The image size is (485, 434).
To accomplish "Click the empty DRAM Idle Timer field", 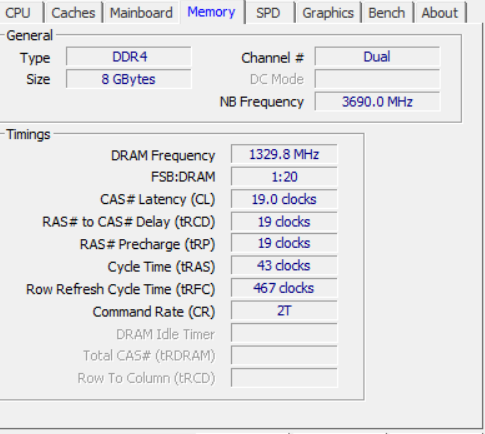I will [284, 333].
